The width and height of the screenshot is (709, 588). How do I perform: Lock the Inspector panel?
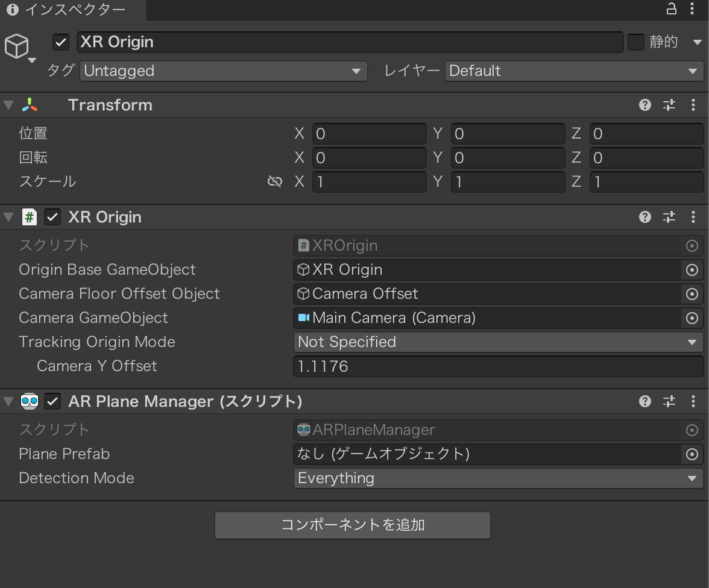click(672, 8)
